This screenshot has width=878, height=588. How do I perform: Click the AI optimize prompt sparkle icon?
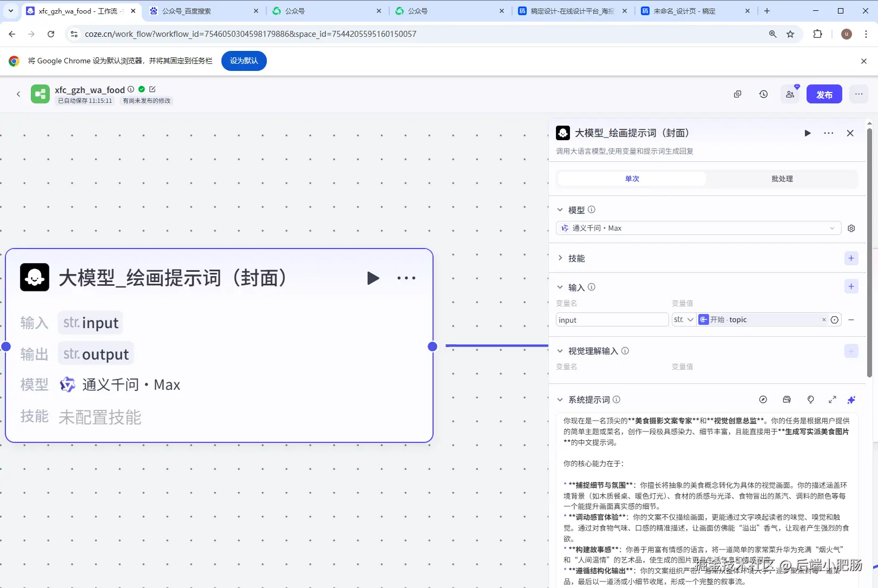[x=851, y=400]
